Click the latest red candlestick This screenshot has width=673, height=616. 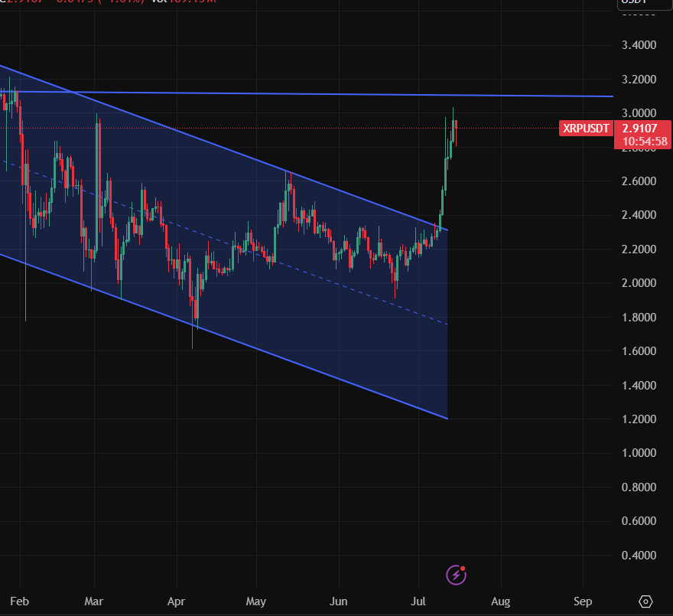tap(456, 132)
